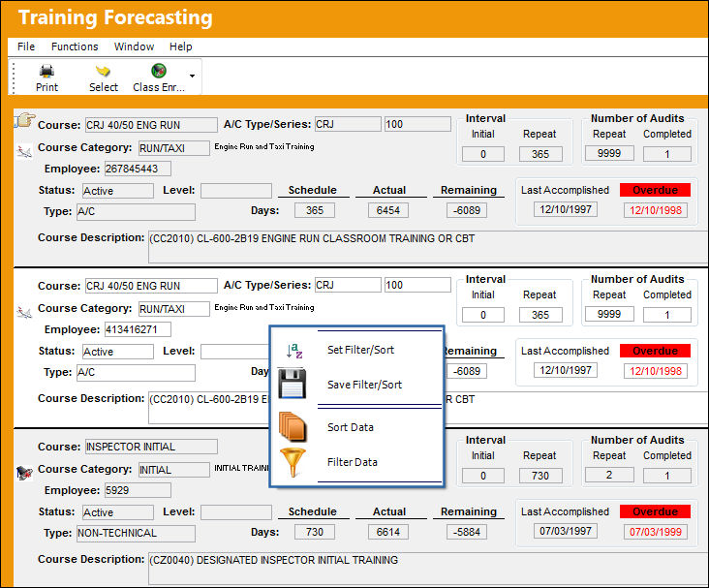Open the Class Enrollment toolbar icon
The width and height of the screenshot is (709, 588).
(x=158, y=71)
